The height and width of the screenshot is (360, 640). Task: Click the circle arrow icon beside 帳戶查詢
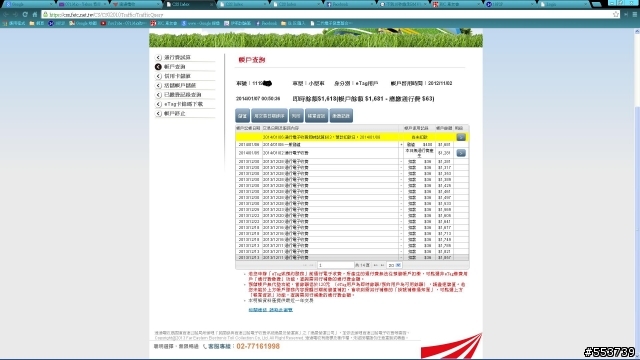coord(158,67)
